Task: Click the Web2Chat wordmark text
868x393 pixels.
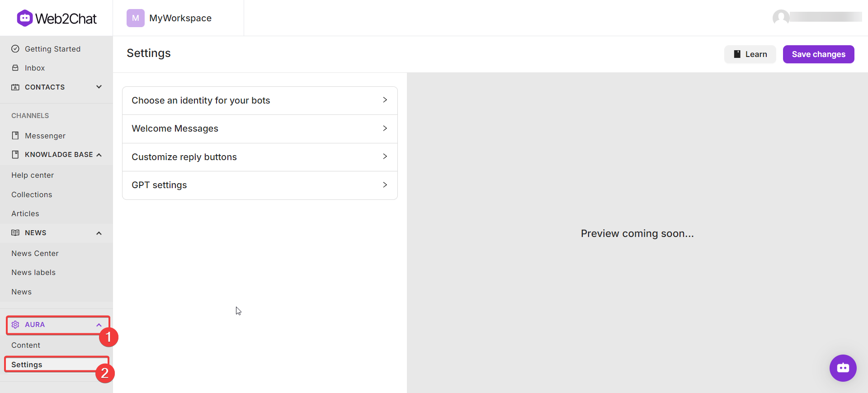Action: pyautogui.click(x=66, y=19)
